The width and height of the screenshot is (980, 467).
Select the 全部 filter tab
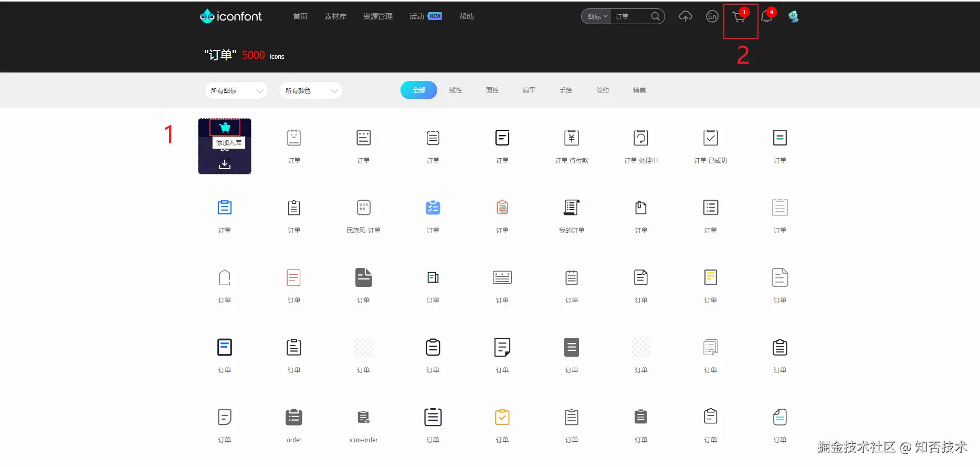click(x=419, y=90)
